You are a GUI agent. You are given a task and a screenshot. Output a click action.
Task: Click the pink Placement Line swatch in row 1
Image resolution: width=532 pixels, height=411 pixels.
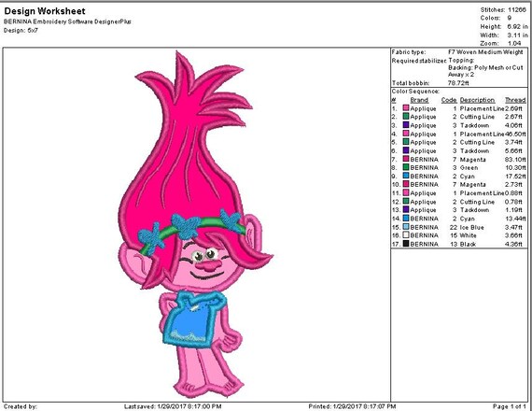406,108
